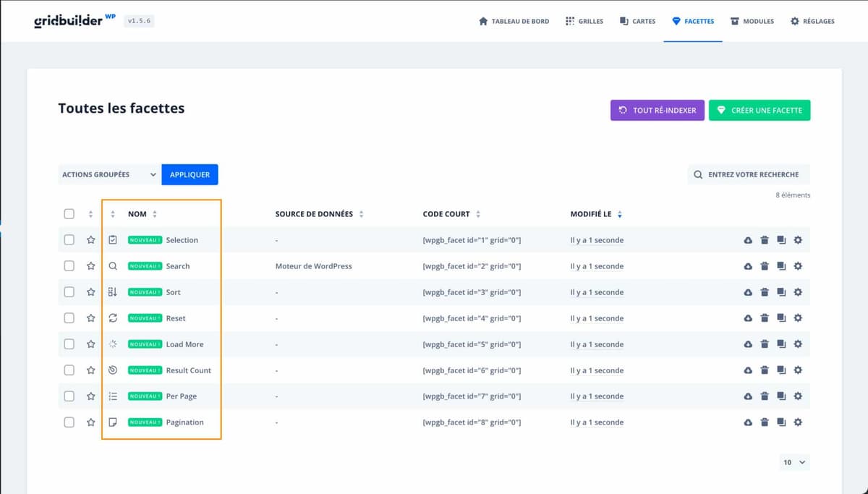This screenshot has width=868, height=494.
Task: Open the Actions Groupées dropdown
Action: pos(109,174)
